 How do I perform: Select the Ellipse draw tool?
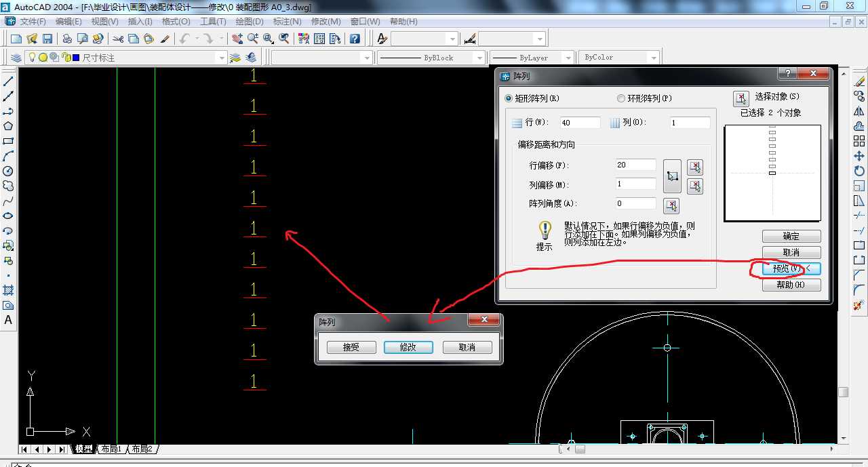pos(8,216)
